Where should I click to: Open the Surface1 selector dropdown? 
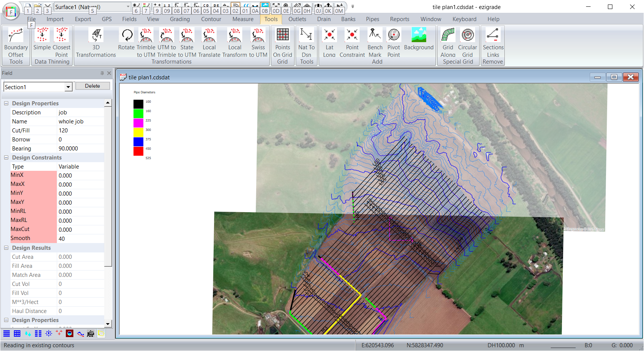click(128, 7)
